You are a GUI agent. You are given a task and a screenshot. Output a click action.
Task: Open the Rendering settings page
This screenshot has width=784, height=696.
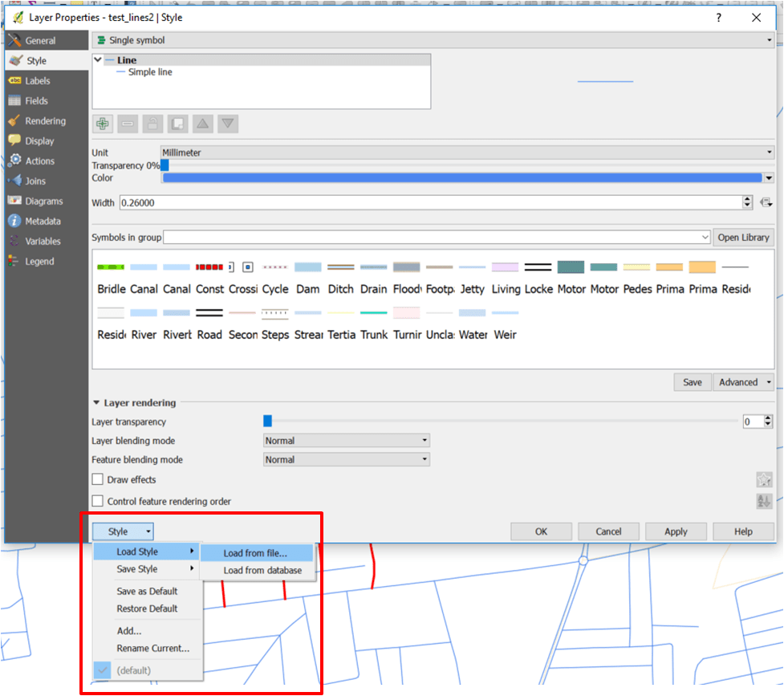click(x=46, y=120)
